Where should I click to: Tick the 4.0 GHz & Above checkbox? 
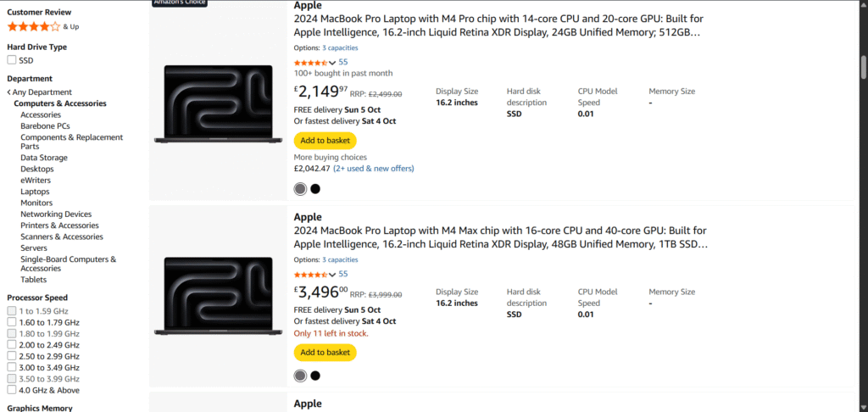12,391
